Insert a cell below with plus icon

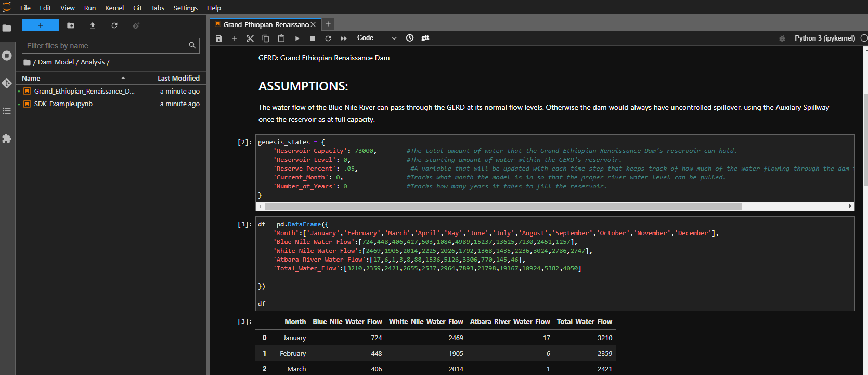tap(235, 38)
